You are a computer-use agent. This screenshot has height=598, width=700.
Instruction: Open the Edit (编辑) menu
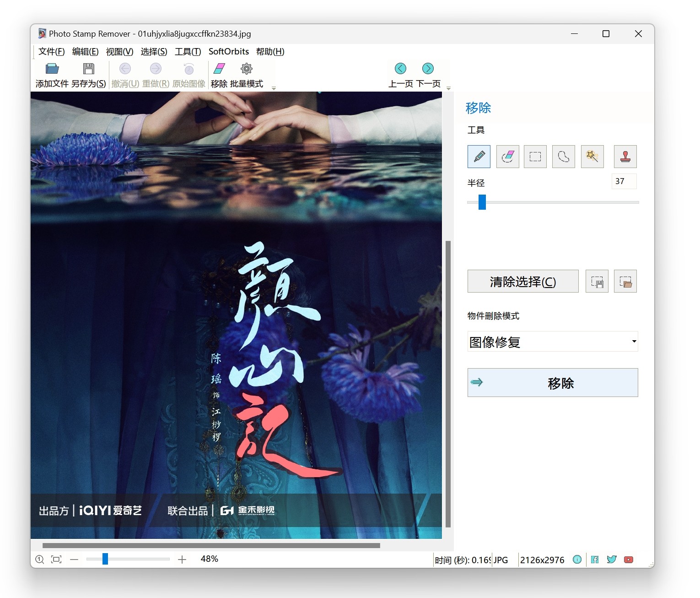[85, 51]
